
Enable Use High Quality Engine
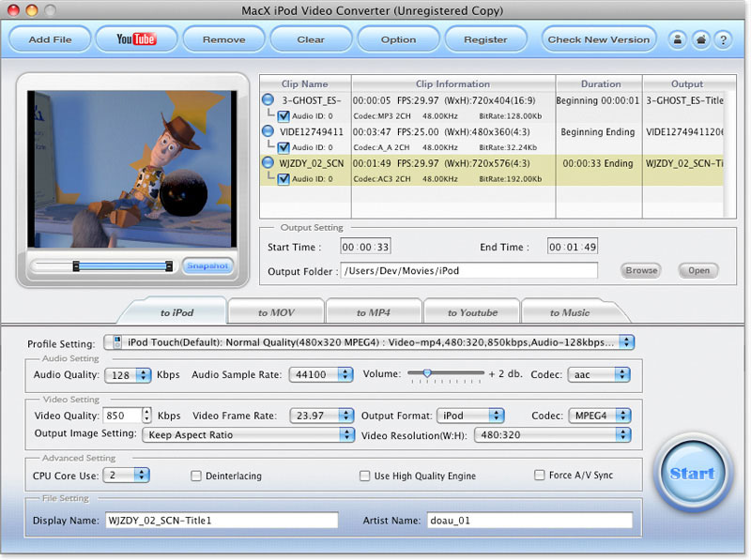coord(365,476)
